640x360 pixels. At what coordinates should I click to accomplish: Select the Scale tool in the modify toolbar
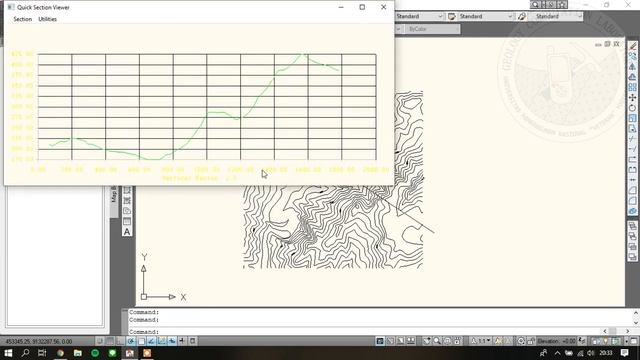(x=632, y=118)
